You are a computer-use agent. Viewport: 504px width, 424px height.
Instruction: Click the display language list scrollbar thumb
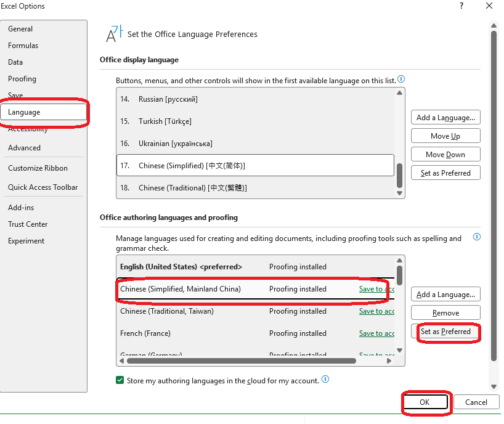coord(399,176)
